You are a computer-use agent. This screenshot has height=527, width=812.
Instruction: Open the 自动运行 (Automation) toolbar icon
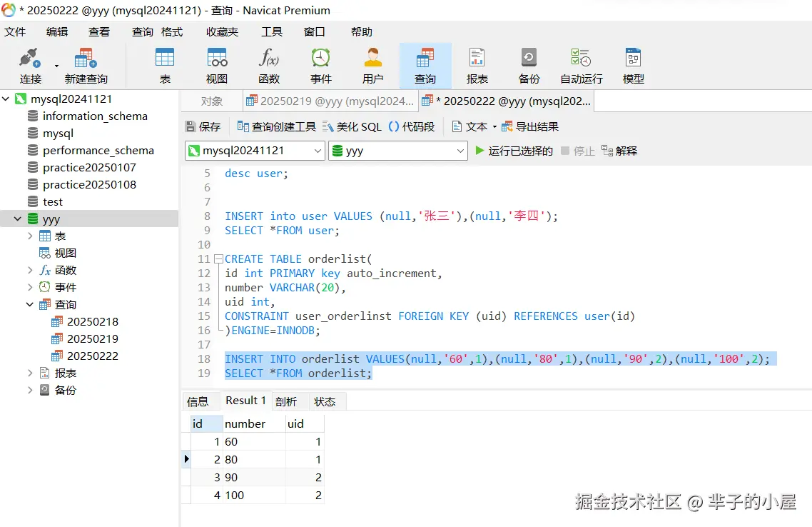pyautogui.click(x=581, y=65)
